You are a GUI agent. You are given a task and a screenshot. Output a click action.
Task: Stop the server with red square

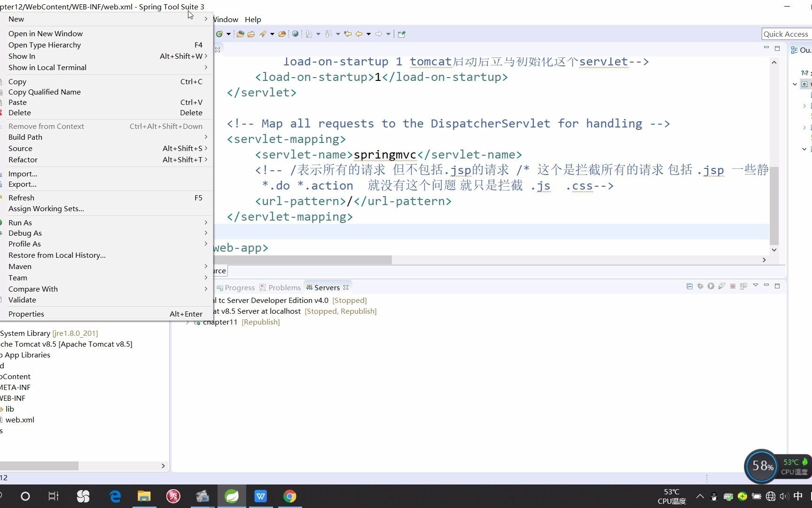tap(733, 286)
